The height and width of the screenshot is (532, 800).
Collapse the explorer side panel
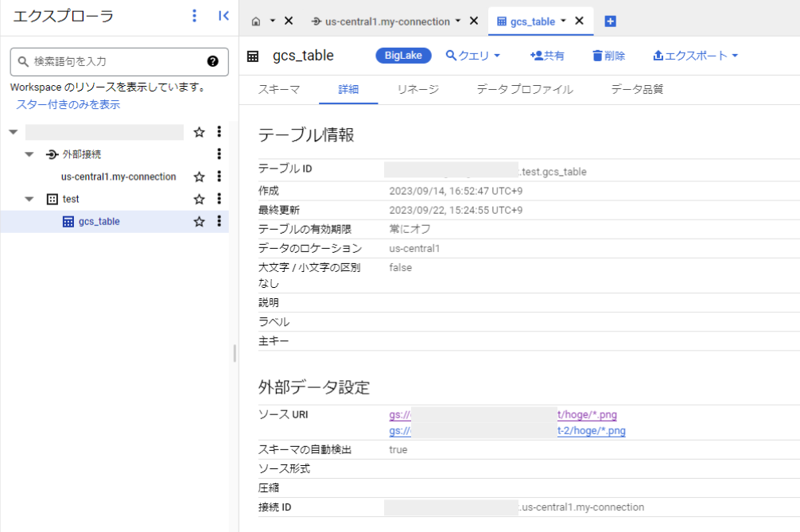(x=223, y=15)
